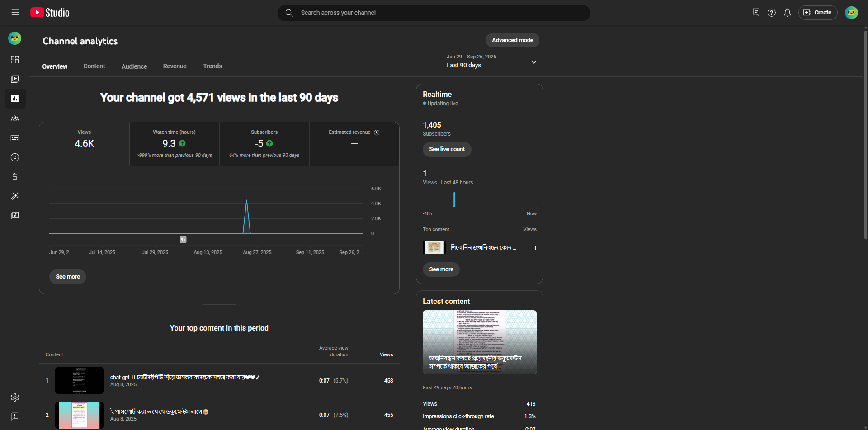Switch to the Audience tab
The height and width of the screenshot is (430, 868).
(x=134, y=66)
